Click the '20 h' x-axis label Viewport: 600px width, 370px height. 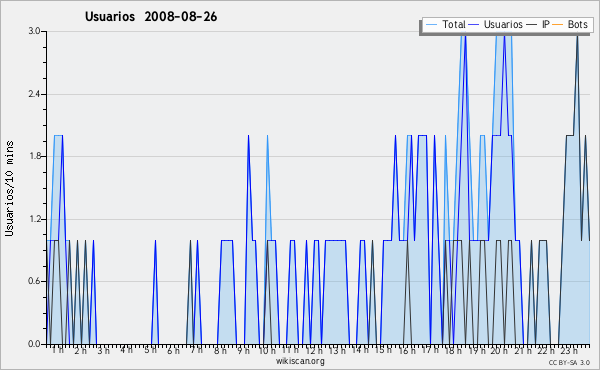point(499,350)
